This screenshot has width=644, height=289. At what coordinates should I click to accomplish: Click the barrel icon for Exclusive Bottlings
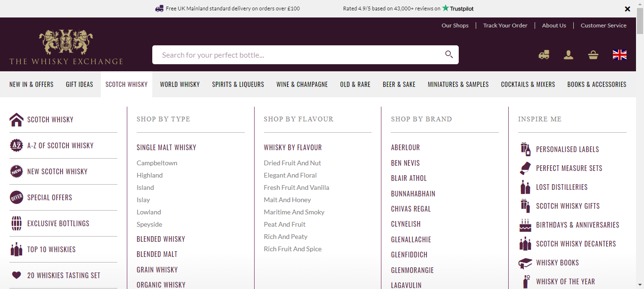point(17,223)
